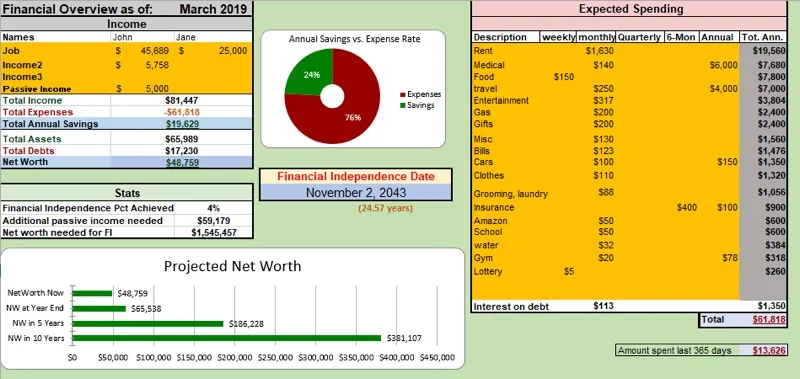Click the Rent total annual $19,560
800x379 pixels.
coord(769,50)
